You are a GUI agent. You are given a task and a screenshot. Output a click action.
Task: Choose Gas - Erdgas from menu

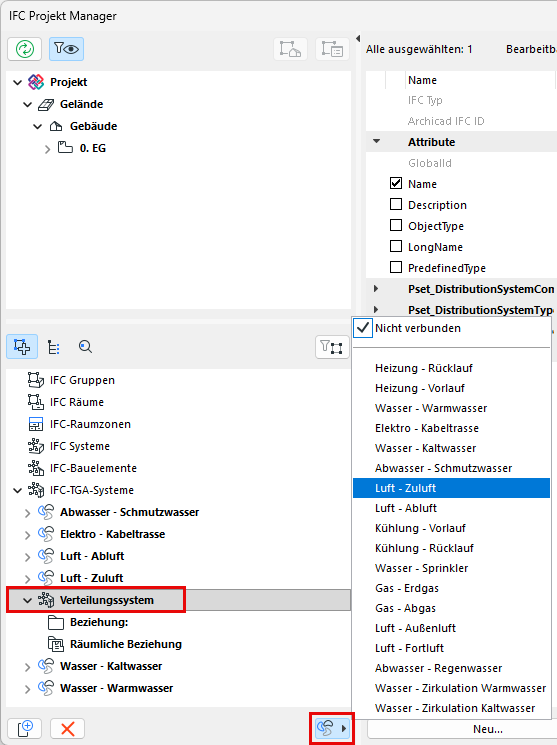(451, 588)
